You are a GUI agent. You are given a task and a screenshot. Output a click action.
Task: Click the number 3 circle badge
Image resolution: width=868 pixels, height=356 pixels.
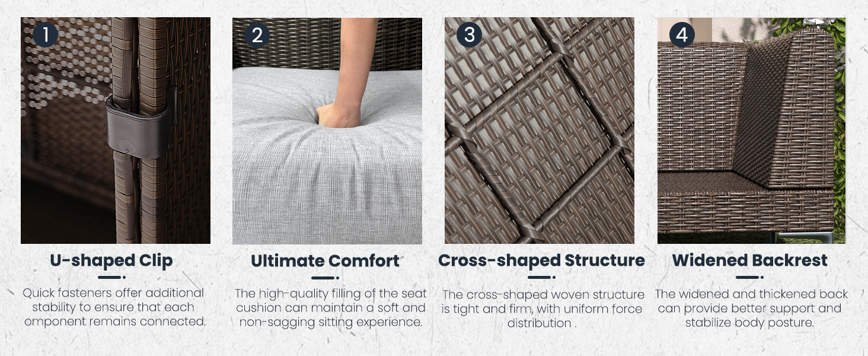point(469,34)
